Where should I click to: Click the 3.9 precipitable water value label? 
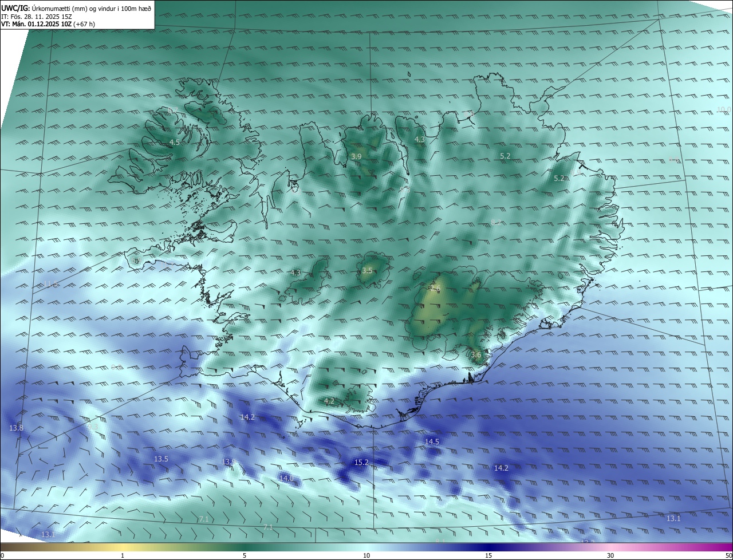tap(356, 156)
